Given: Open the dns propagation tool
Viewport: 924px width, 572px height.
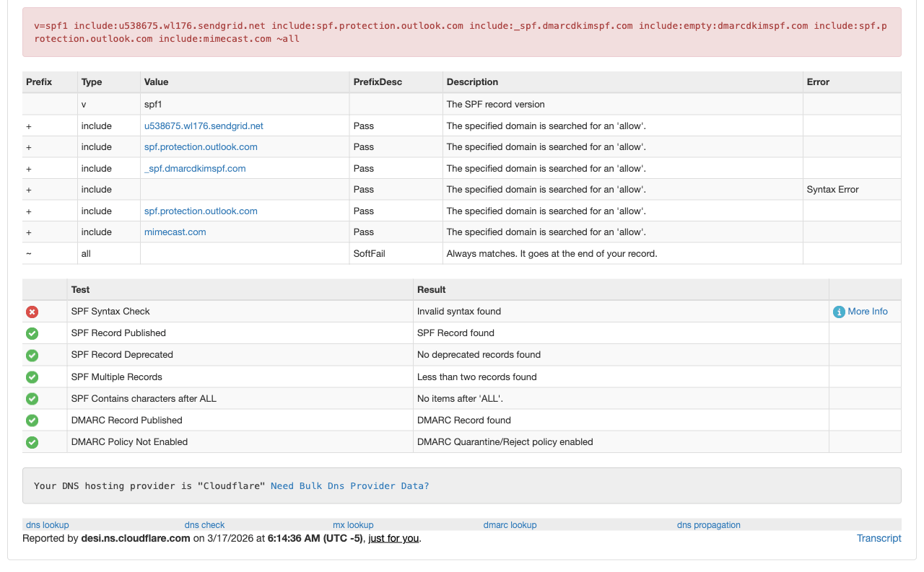Looking at the screenshot, I should (x=708, y=524).
